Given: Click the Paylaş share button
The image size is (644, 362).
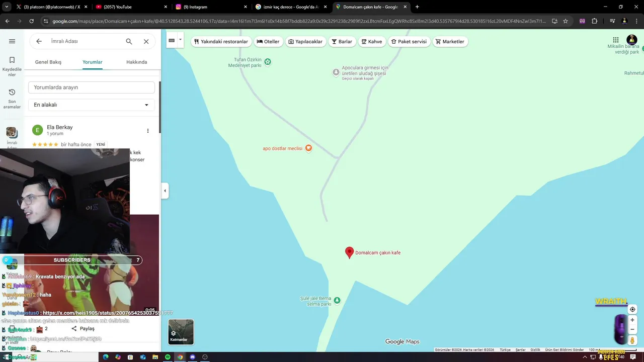Looking at the screenshot, I should (x=83, y=328).
